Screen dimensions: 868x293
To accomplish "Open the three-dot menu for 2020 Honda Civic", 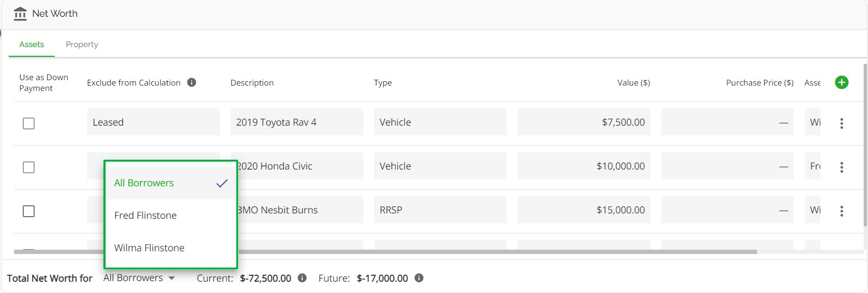I will click(841, 167).
